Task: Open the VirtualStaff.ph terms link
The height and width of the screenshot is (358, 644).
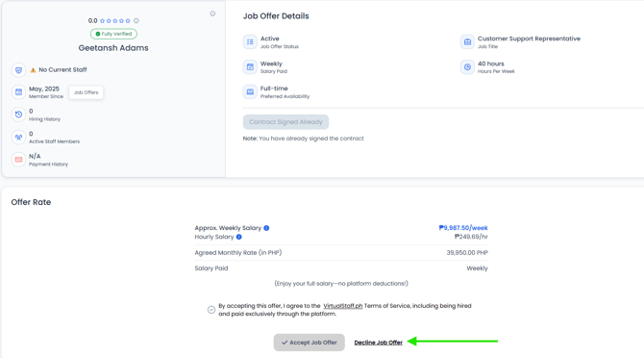Action: (343, 306)
